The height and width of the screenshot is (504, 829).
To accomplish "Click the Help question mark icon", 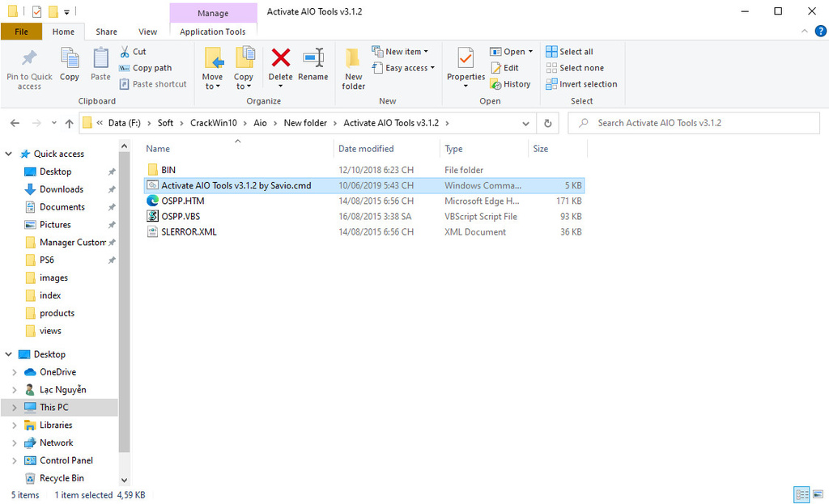I will click(821, 32).
